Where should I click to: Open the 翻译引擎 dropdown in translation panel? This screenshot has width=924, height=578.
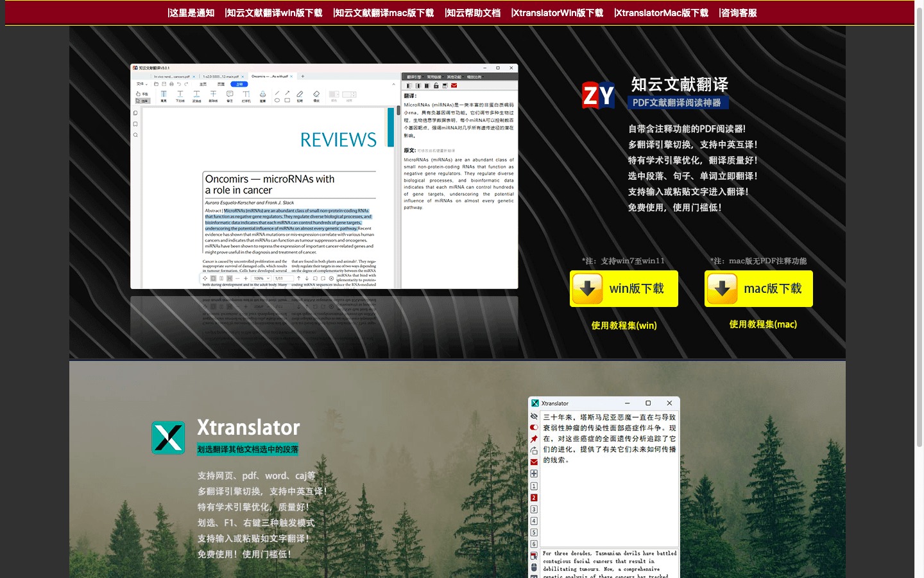pos(415,77)
